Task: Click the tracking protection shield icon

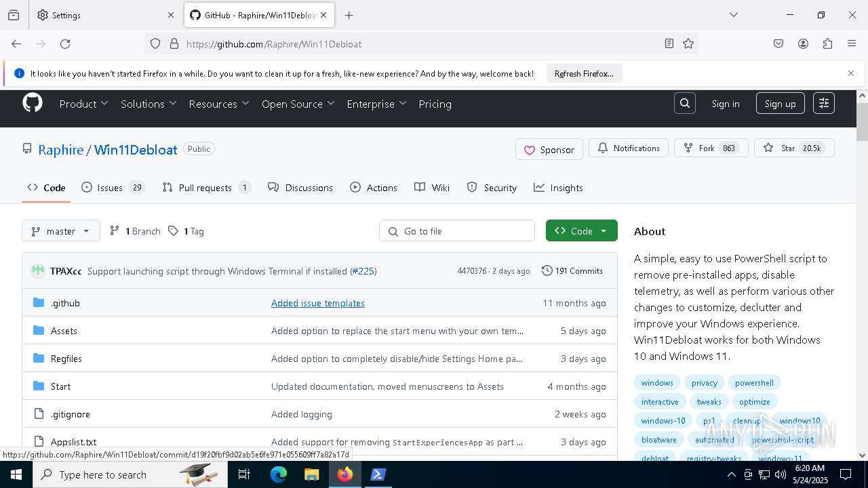Action: coord(155,44)
